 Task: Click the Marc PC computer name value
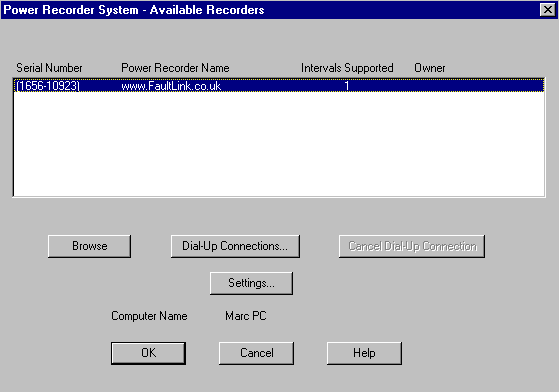[246, 316]
